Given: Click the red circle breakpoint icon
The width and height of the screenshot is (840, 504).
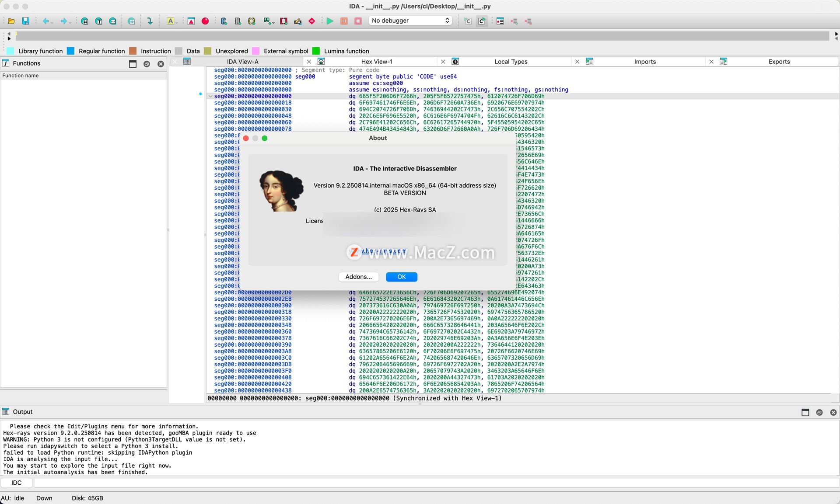Looking at the screenshot, I should (205, 21).
